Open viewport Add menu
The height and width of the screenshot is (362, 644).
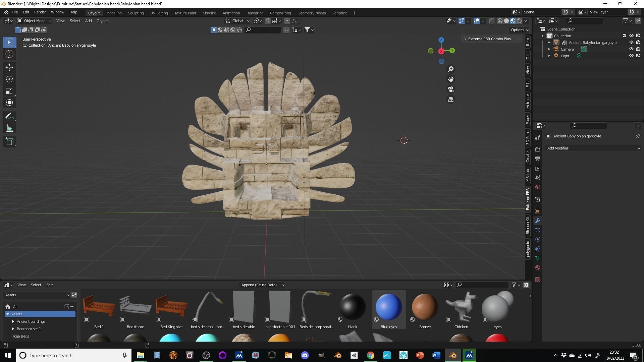point(88,21)
